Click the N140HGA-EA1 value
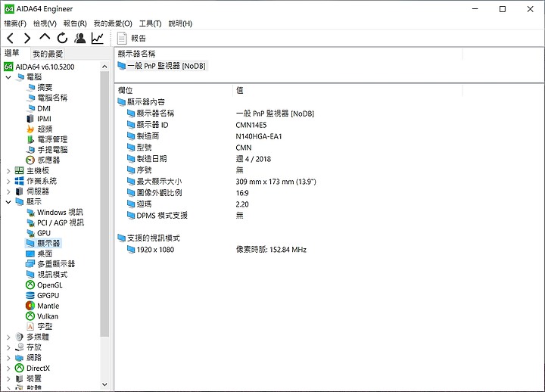Screen dimensions: 545x392 point(259,136)
